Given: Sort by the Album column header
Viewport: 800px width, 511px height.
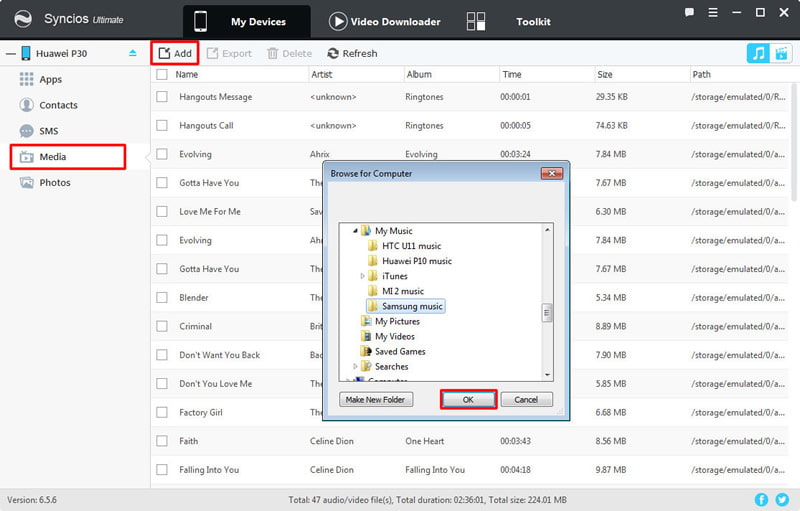Looking at the screenshot, I should (419, 74).
